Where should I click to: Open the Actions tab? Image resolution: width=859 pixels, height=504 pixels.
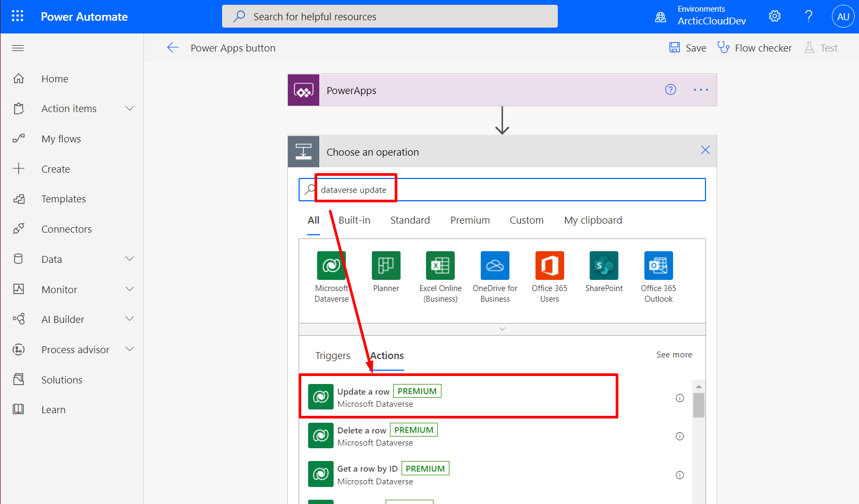point(387,356)
